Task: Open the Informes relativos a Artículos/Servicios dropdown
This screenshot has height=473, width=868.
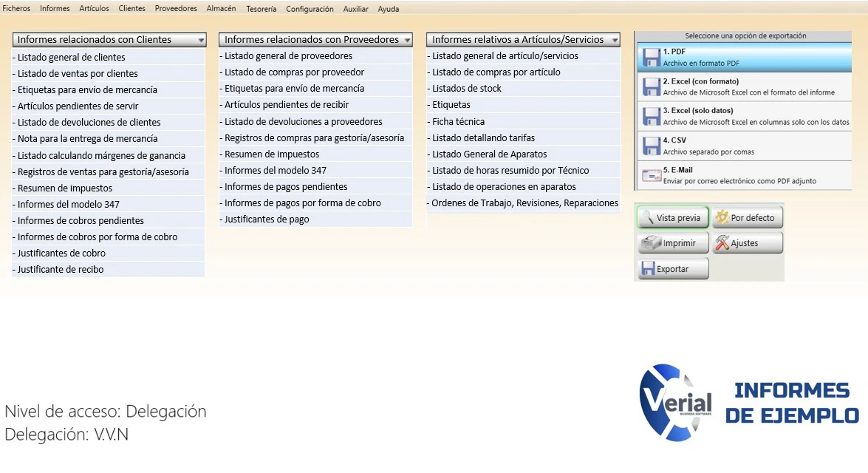Action: click(615, 40)
